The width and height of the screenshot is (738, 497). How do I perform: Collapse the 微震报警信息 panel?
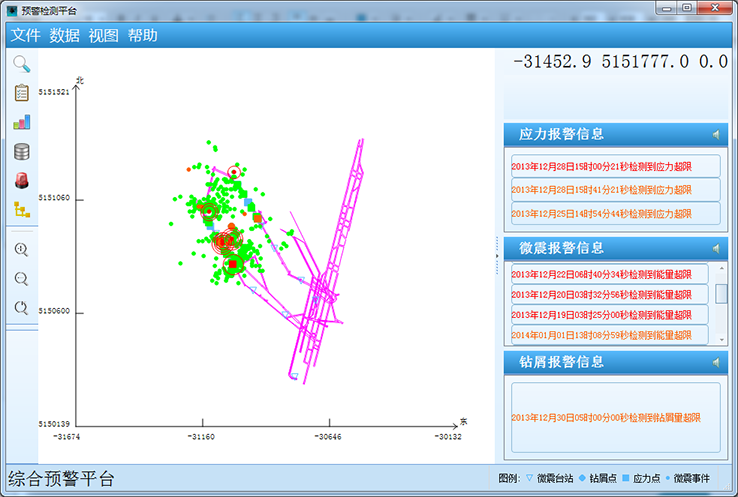pos(715,248)
